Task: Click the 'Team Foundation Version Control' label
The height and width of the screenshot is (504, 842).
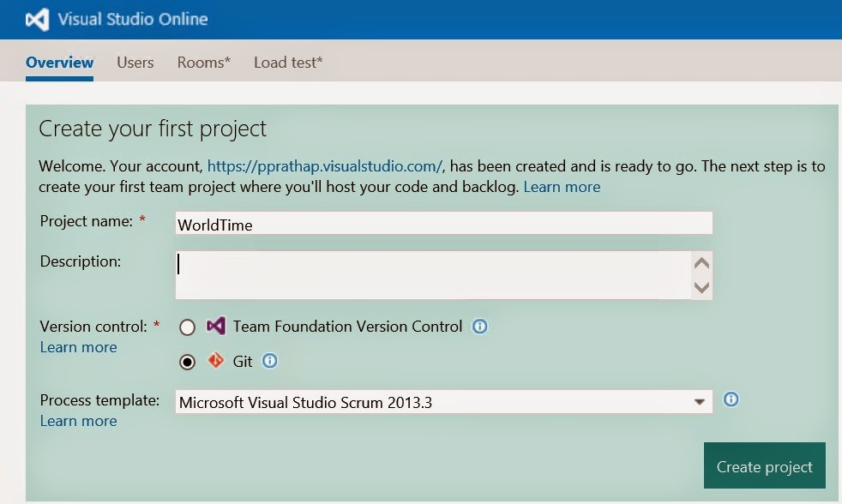Action: [347, 327]
